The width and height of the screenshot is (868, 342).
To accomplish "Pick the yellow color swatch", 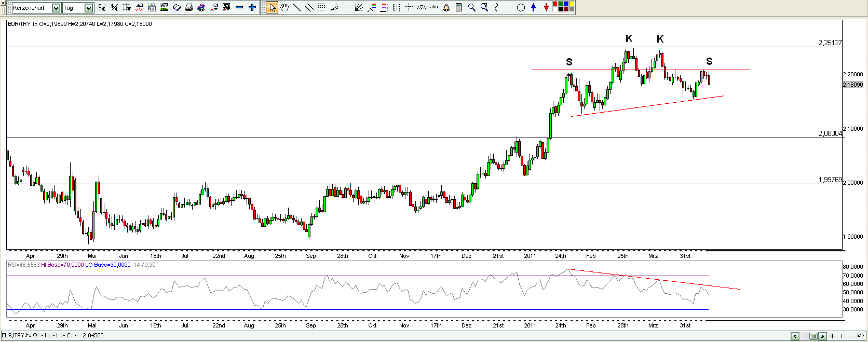I will (x=572, y=4).
